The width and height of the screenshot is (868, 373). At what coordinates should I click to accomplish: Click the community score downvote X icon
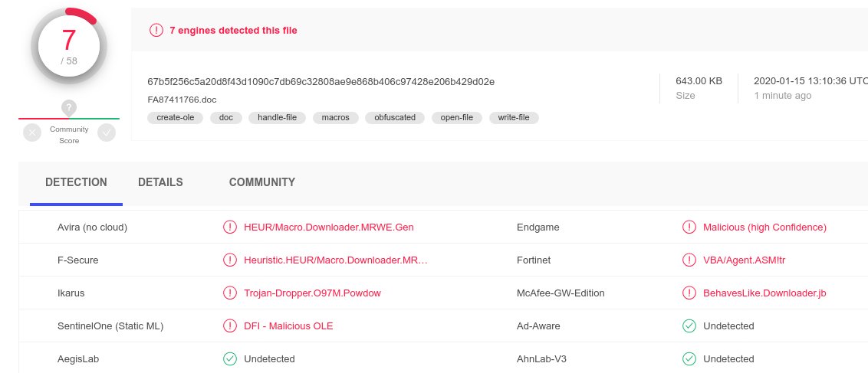pyautogui.click(x=32, y=133)
